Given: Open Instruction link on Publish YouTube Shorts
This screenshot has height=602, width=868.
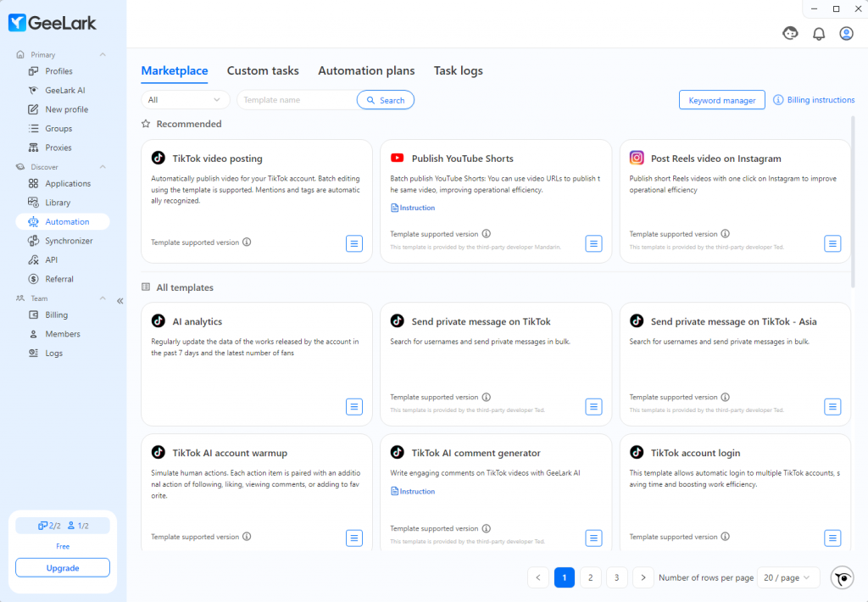Looking at the screenshot, I should pos(413,208).
